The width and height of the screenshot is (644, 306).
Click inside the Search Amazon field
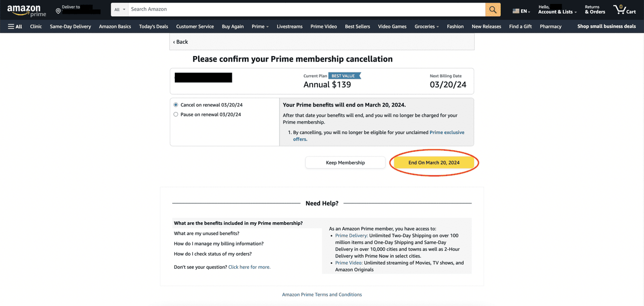click(x=297, y=9)
